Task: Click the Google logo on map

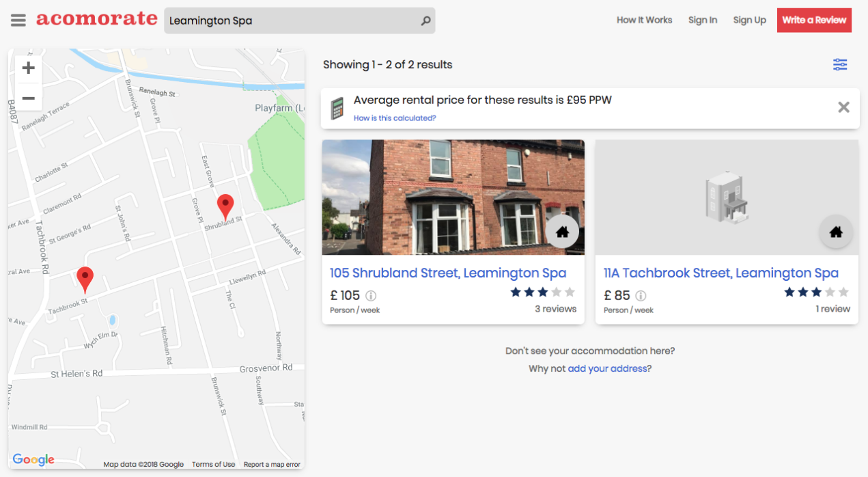Action: 33,460
